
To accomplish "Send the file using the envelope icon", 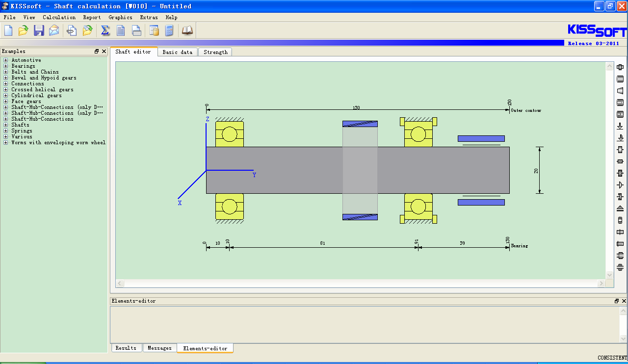I will point(54,30).
